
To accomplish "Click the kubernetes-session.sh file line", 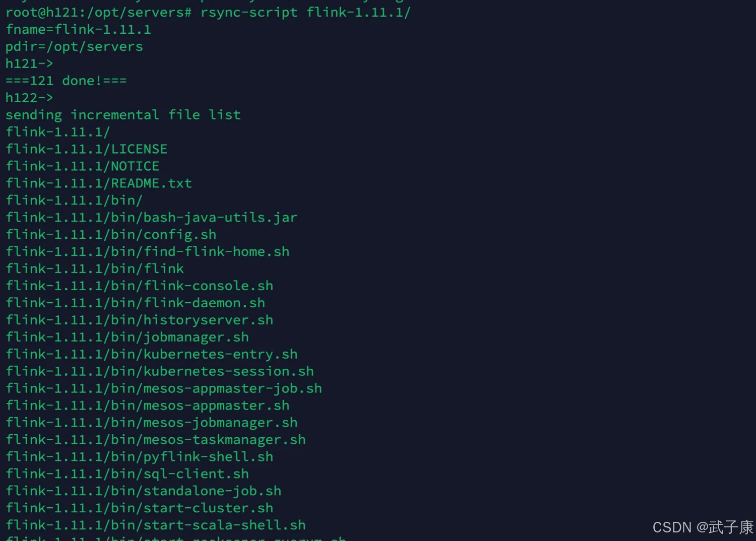I will click(x=159, y=372).
